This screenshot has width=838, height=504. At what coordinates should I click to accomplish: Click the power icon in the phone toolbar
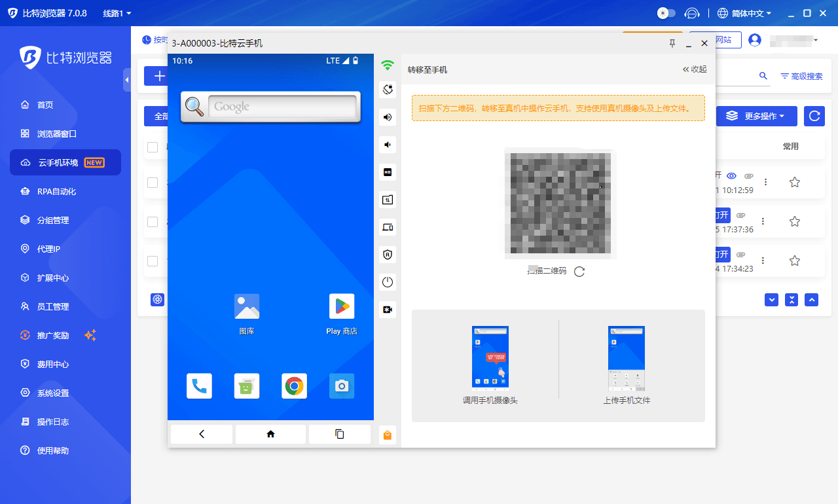tap(387, 282)
